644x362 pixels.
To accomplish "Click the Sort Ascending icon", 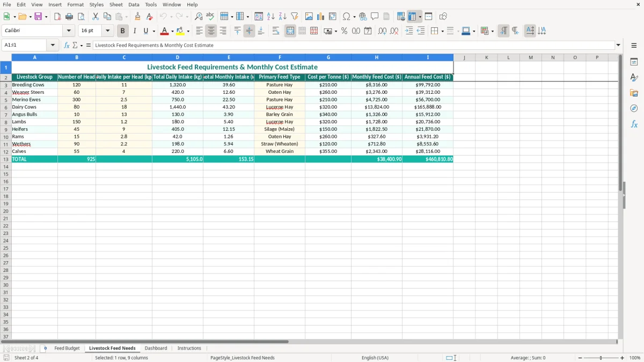I will 271,17.
